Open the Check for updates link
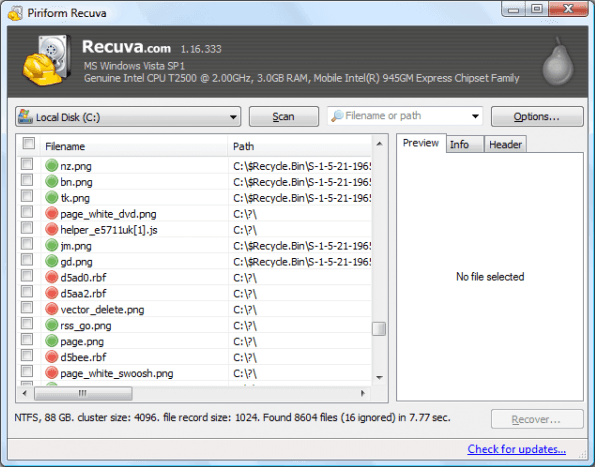This screenshot has width=595, height=467. click(x=516, y=449)
